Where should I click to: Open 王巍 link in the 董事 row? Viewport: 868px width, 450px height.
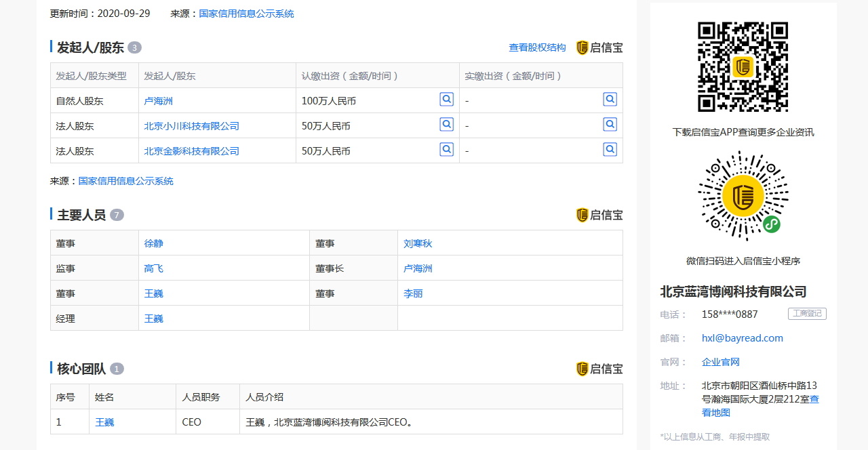pyautogui.click(x=154, y=293)
